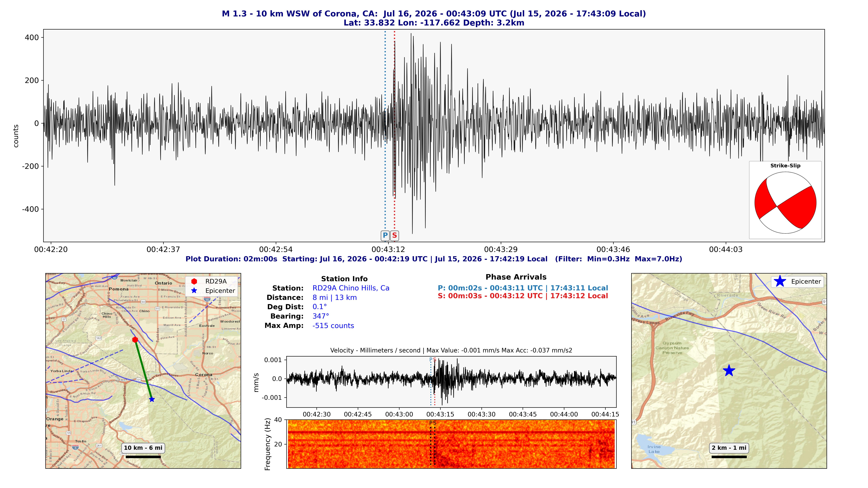Viewport: 868px width, 488px height.
Task: Click the '0.1°' Deg Dist value
Action: (x=320, y=307)
